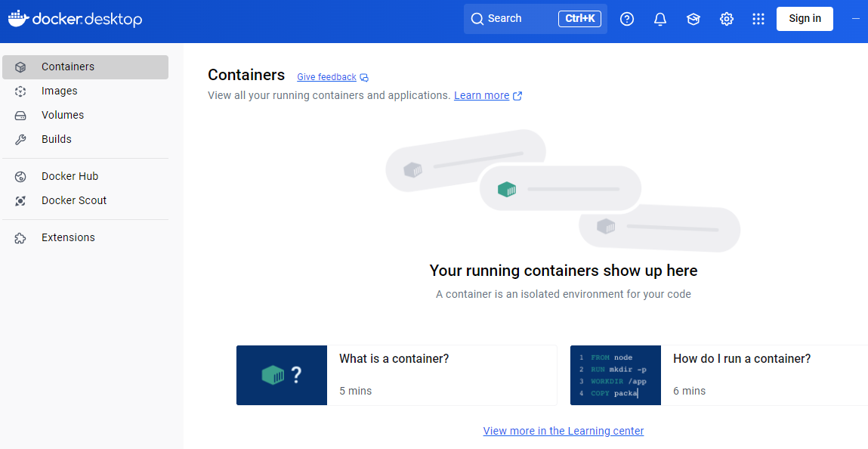Click the Give feedback link
The image size is (868, 449).
click(x=326, y=77)
